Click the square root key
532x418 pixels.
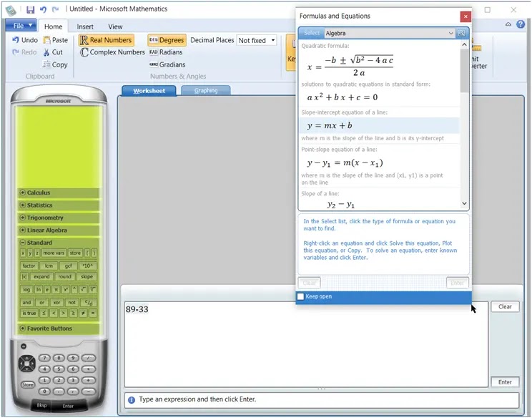click(x=83, y=290)
